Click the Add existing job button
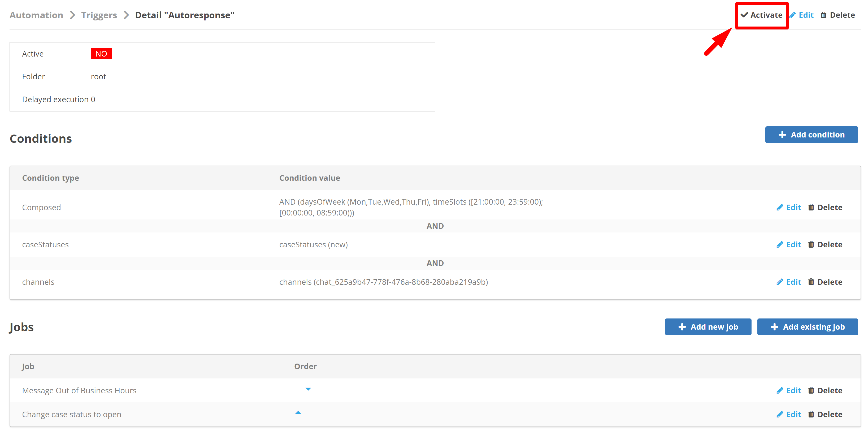868x444 pixels. pos(807,327)
